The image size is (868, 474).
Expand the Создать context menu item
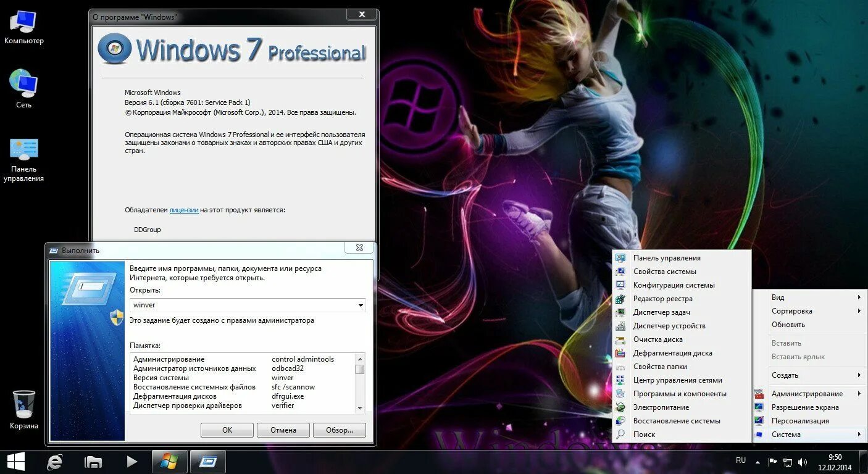809,375
